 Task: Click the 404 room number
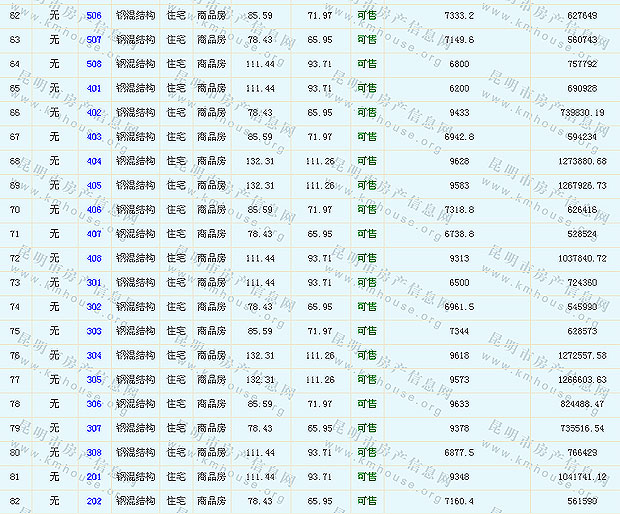[94, 161]
